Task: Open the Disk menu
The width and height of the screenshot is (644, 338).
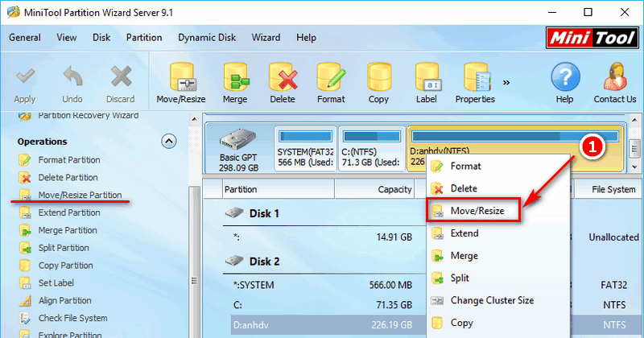Action: 101,37
